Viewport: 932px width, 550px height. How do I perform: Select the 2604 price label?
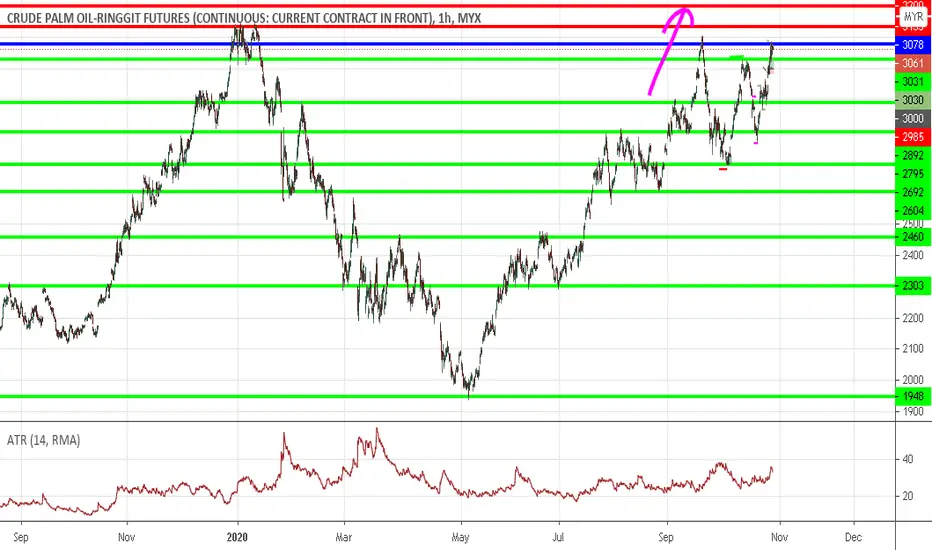[x=913, y=210]
